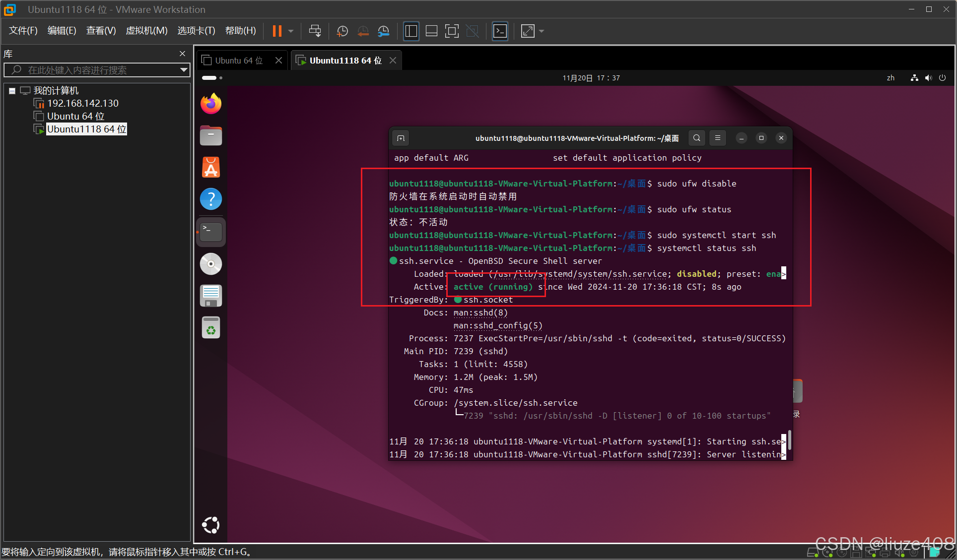The height and width of the screenshot is (560, 957).
Task: Enter full screen mode icon
Action: click(452, 31)
